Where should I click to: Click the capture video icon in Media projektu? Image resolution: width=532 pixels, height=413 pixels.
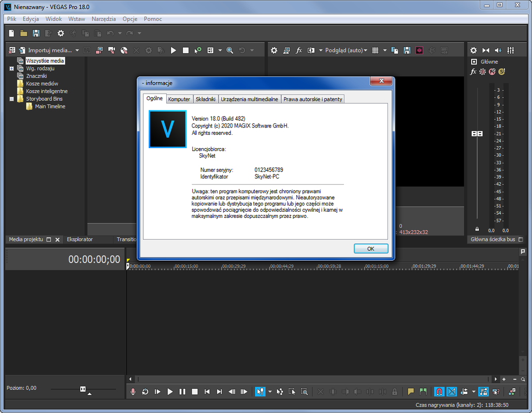(x=99, y=50)
